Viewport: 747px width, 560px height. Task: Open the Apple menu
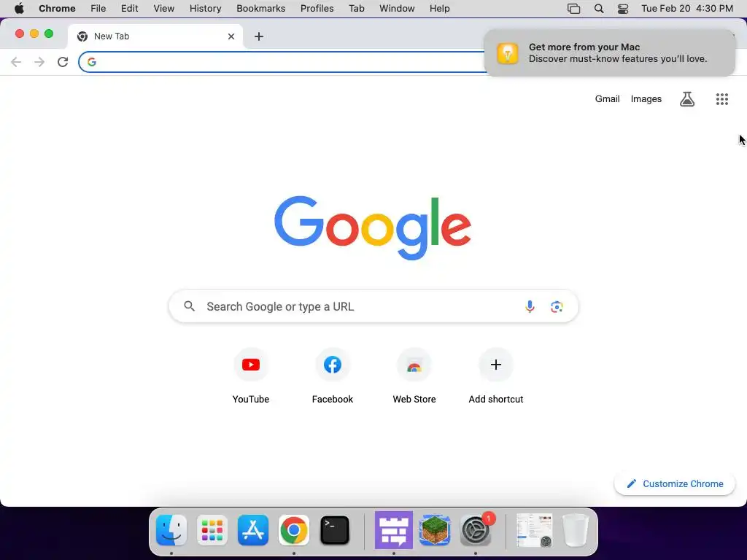[19, 9]
